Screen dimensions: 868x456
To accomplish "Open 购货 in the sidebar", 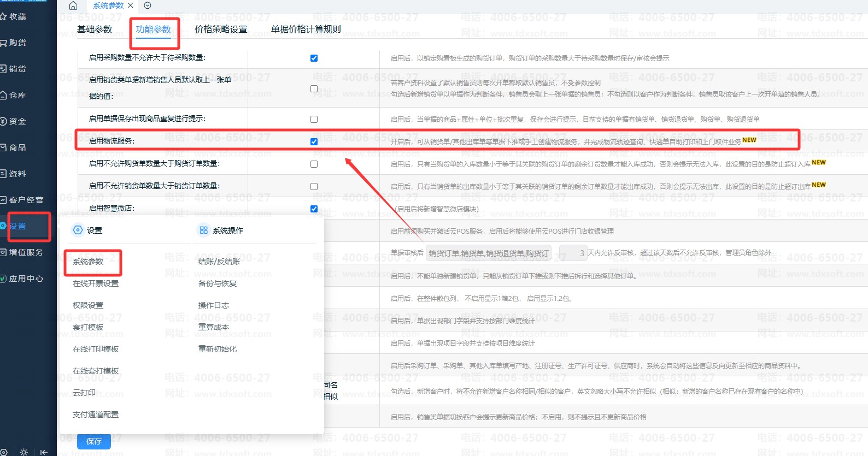I will (x=17, y=43).
